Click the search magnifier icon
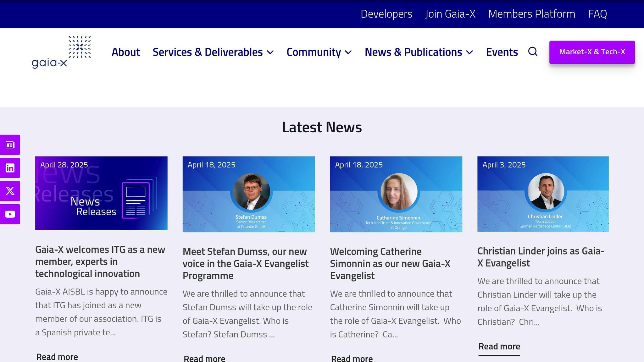This screenshot has height=362, width=644. (532, 52)
